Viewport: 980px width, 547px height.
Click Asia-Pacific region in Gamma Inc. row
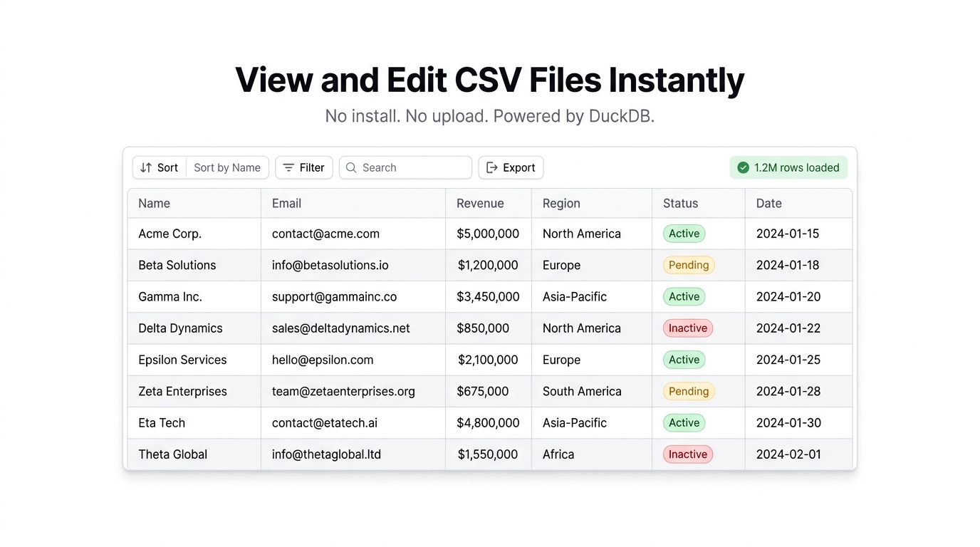592,297
